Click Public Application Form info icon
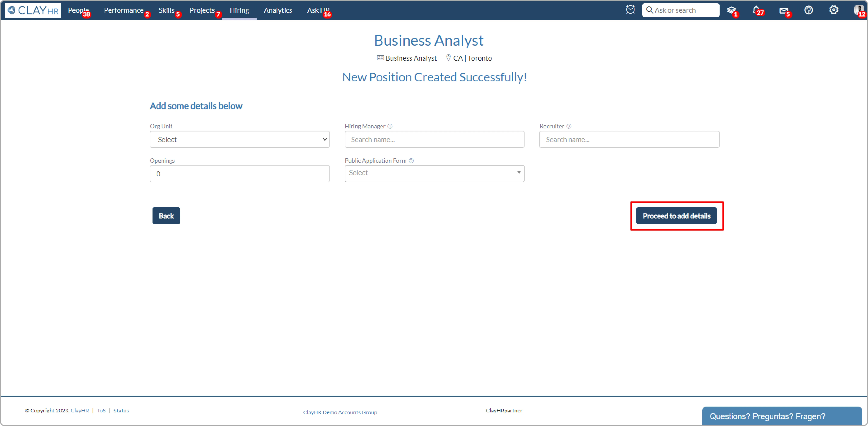 [x=411, y=161]
